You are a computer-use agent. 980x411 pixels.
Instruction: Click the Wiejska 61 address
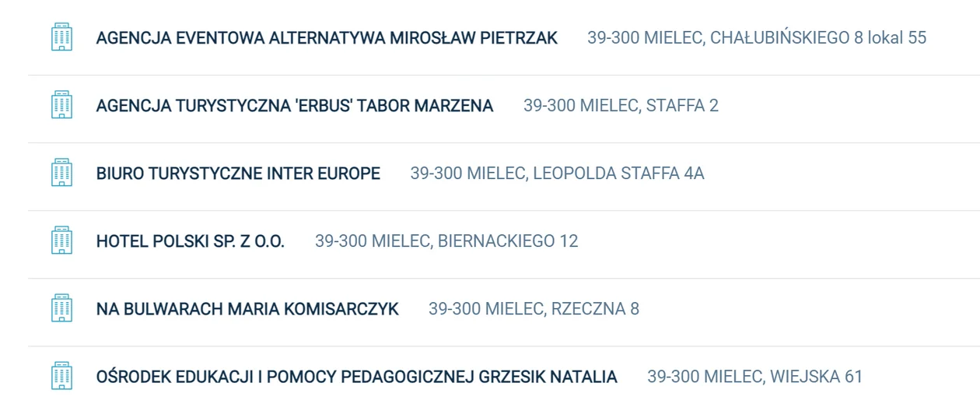pyautogui.click(x=755, y=376)
